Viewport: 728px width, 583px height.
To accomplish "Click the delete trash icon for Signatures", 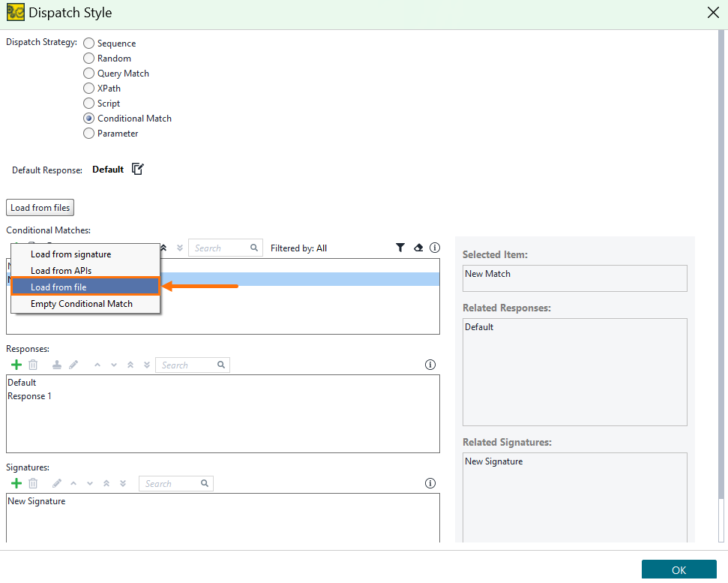I will tap(33, 483).
